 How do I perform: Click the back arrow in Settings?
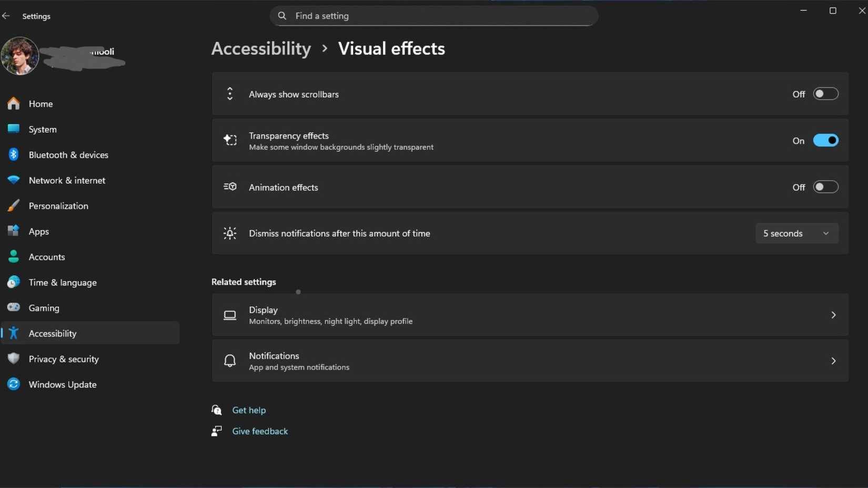click(6, 16)
